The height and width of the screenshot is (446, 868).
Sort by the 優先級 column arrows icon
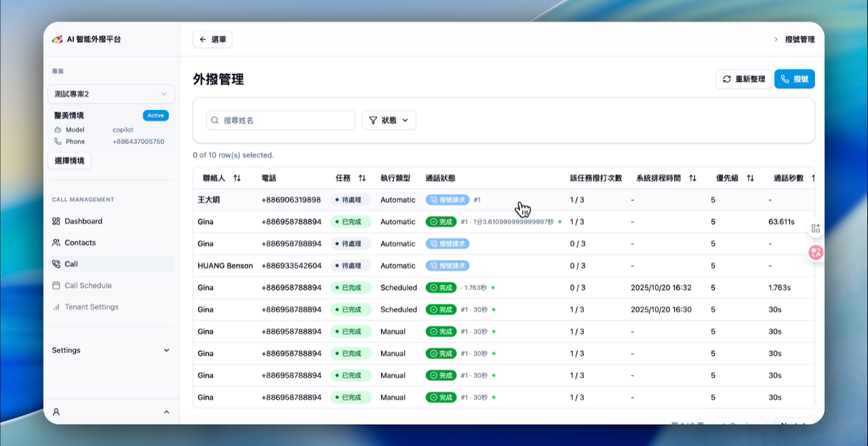[750, 179]
